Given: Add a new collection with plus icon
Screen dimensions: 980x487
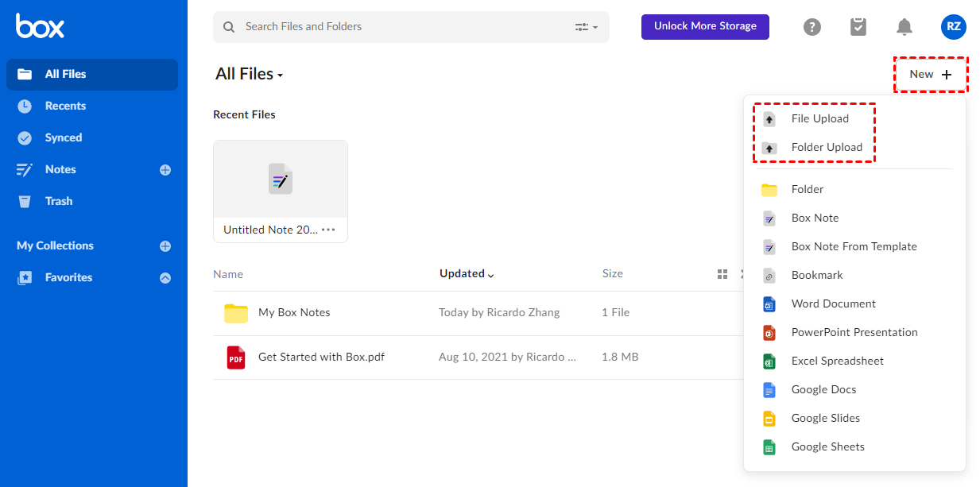Looking at the screenshot, I should point(165,246).
